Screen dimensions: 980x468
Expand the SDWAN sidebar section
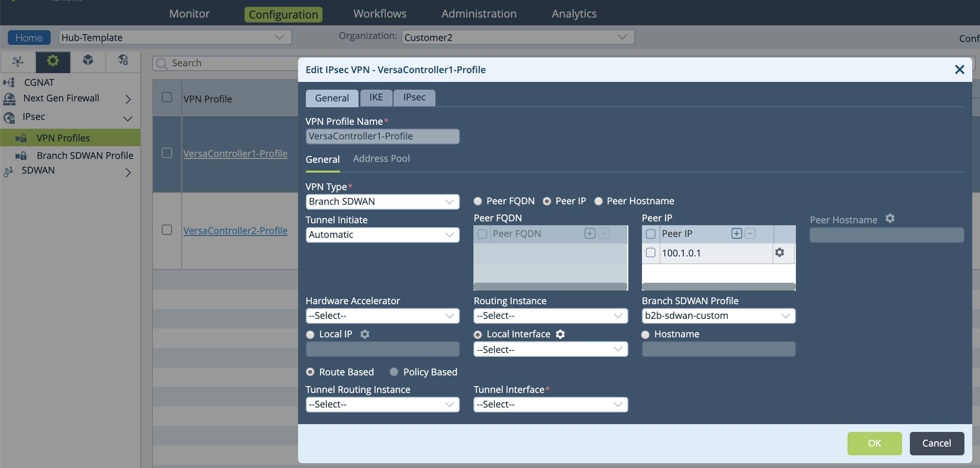128,173
